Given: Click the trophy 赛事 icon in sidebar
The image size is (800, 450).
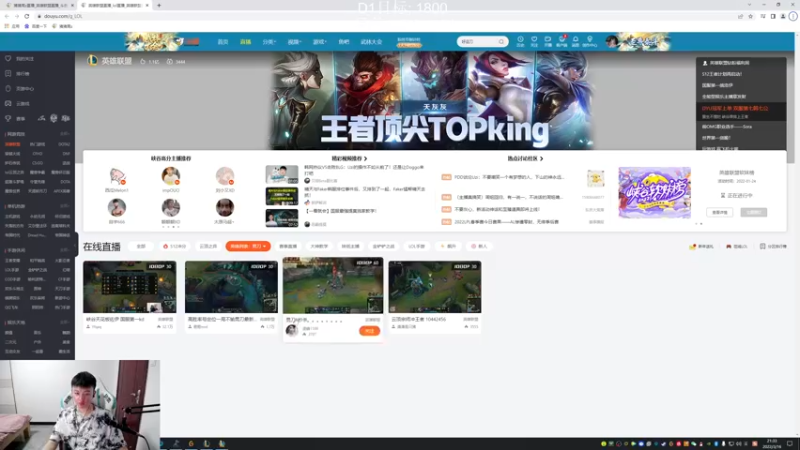Looking at the screenshot, I should pos(8,118).
